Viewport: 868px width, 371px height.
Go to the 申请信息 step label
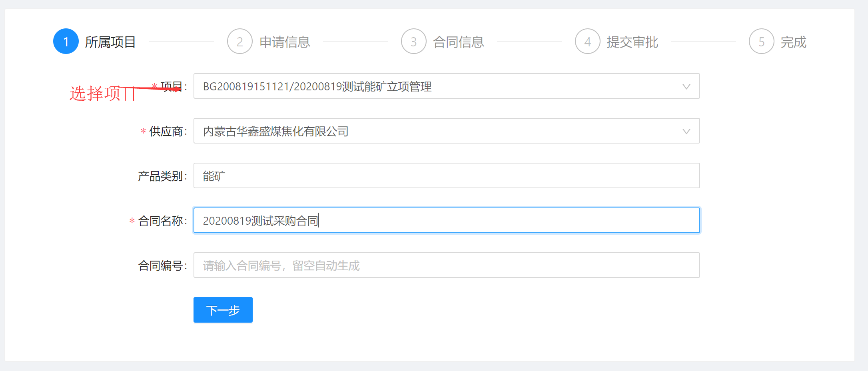coord(285,42)
